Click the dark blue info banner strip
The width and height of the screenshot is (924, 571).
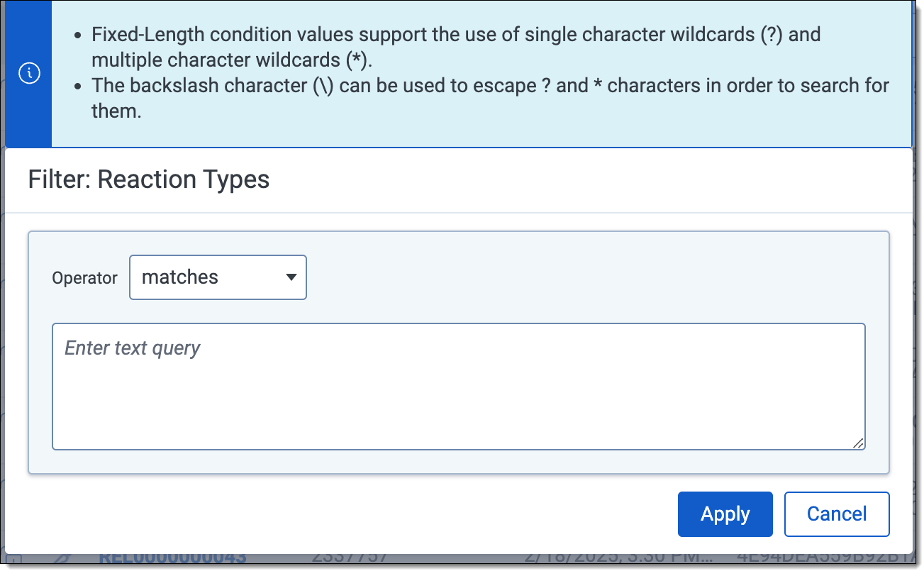(x=28, y=74)
